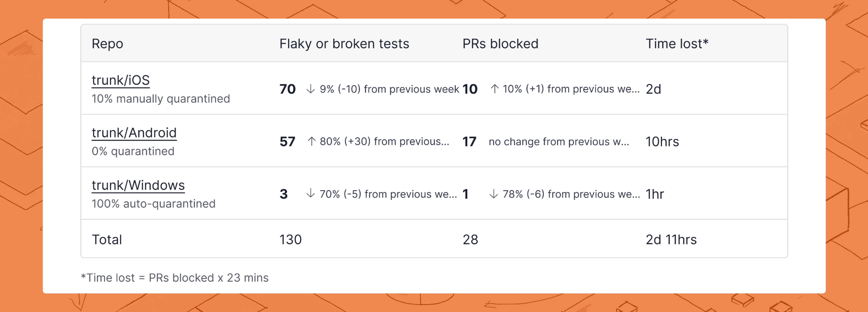The height and width of the screenshot is (312, 868).
Task: Click the down arrow beside 78% (-6)
Action: pyautogui.click(x=493, y=194)
